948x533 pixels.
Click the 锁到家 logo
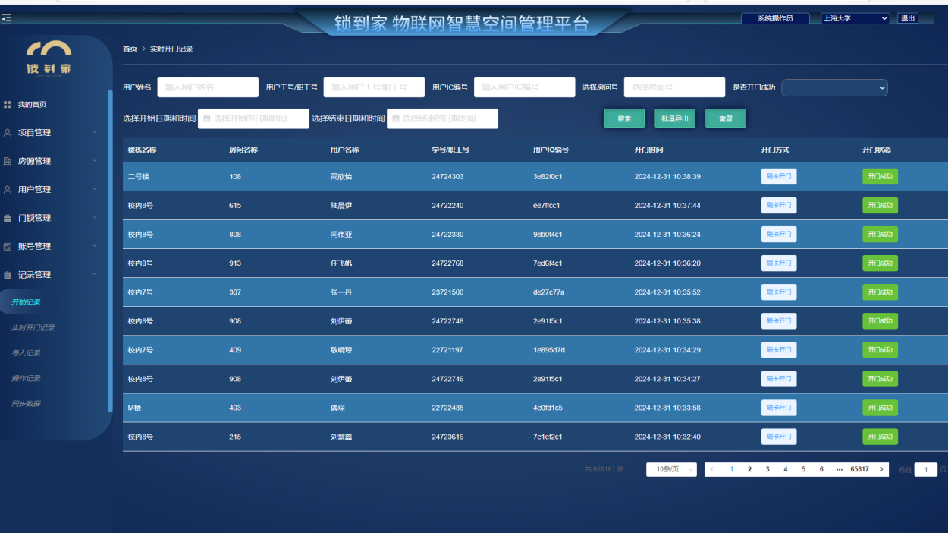coord(48,56)
